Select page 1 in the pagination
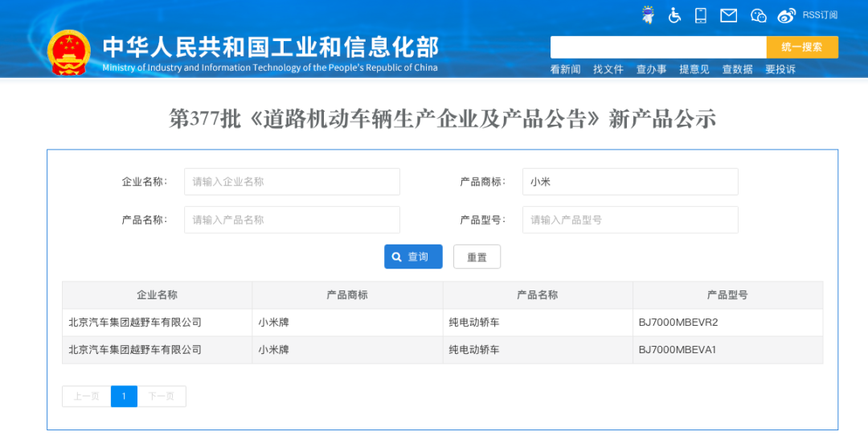This screenshot has height=444, width=868. tap(124, 397)
